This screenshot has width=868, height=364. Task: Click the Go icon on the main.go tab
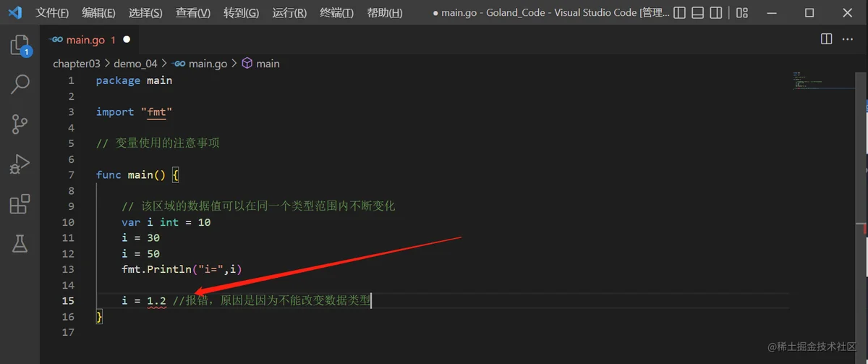point(56,40)
